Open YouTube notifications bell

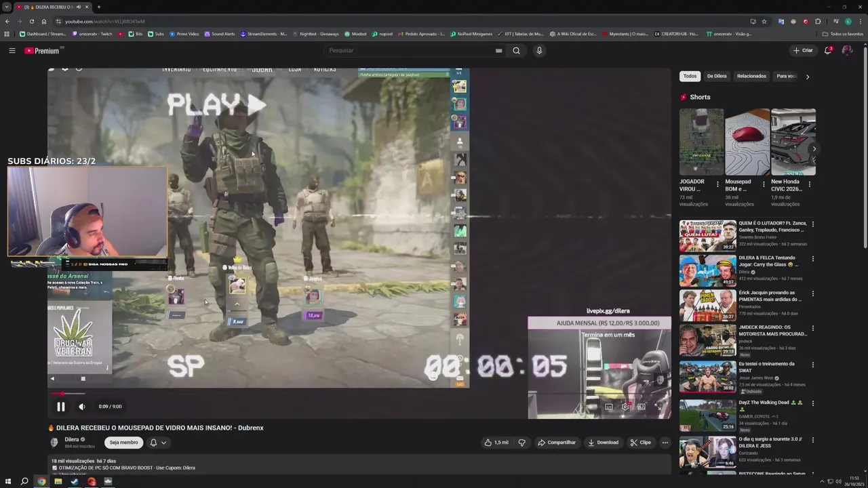828,51
